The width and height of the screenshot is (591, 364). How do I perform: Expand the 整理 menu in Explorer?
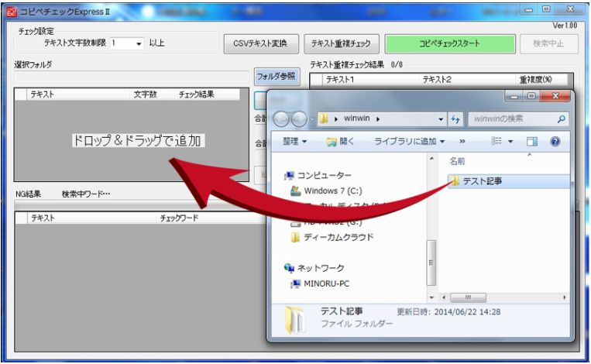295,142
